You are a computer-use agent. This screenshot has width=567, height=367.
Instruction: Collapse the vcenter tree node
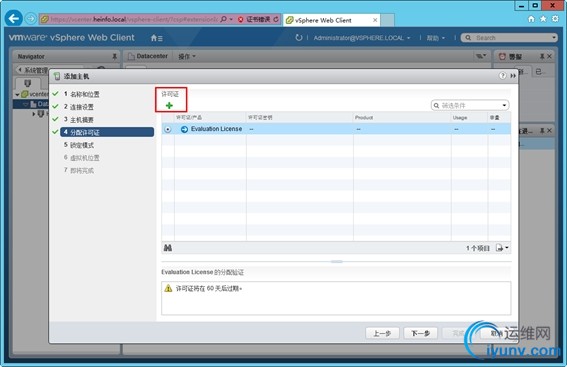coord(17,95)
